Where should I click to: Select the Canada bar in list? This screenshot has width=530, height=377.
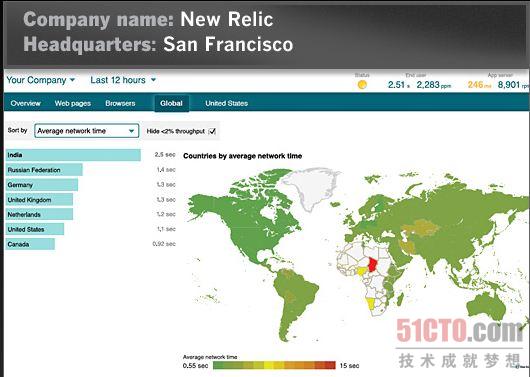click(x=30, y=244)
